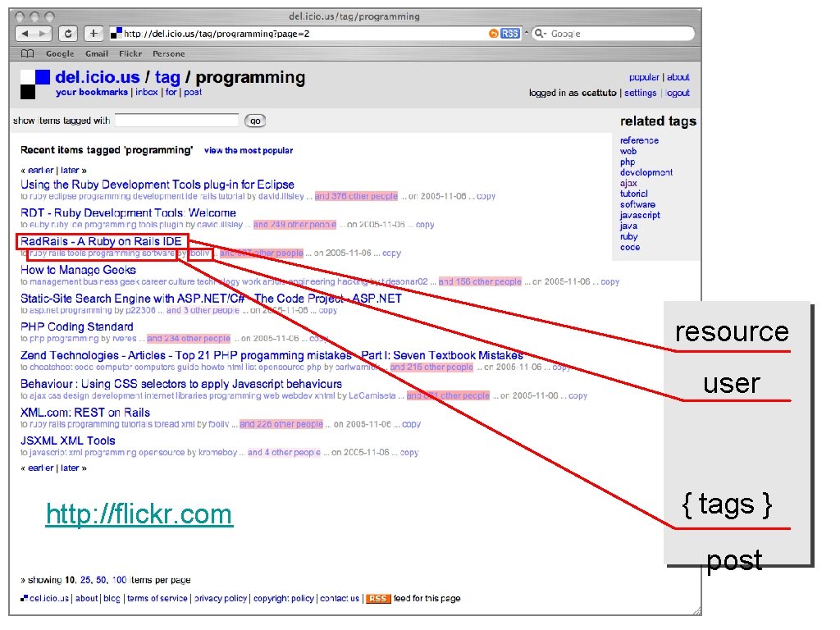
Task: Click 'terms of service' footer link
Action: tap(157, 598)
